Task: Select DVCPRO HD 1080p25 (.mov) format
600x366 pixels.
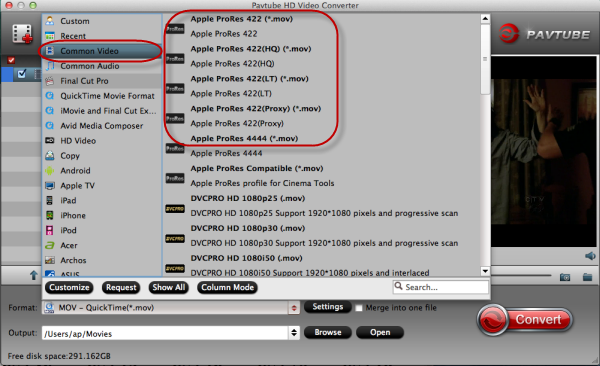Action: coord(248,198)
